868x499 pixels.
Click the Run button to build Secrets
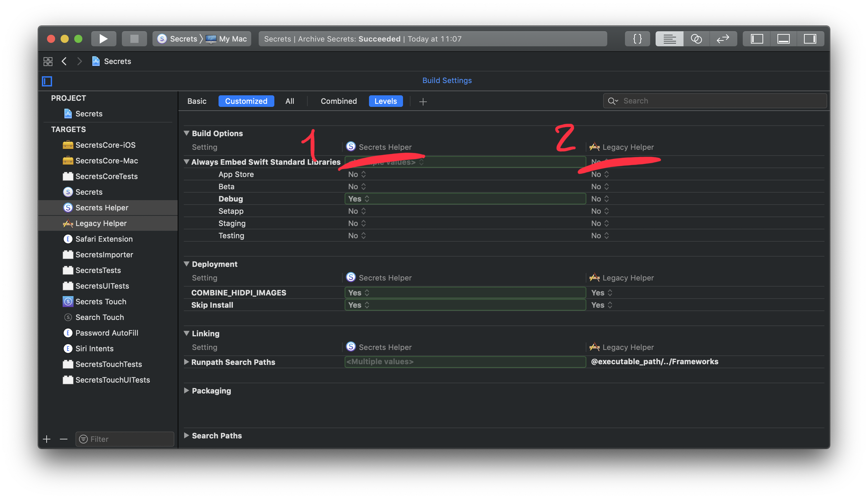point(103,38)
